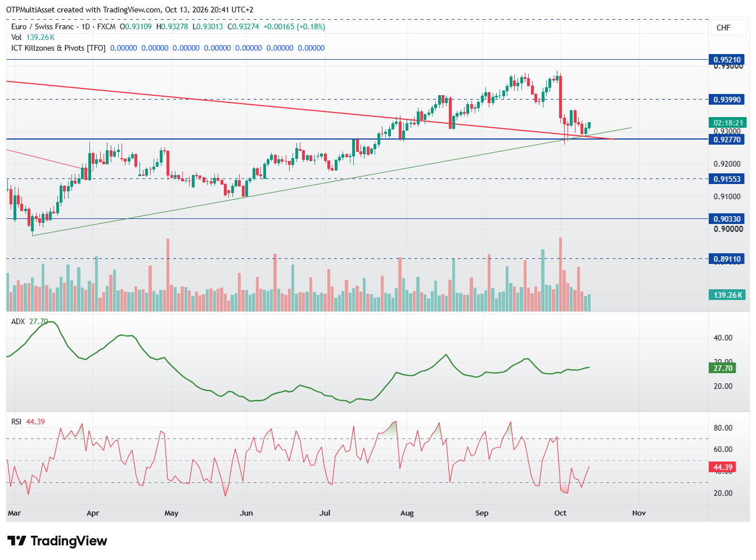756x560 pixels.
Task: Click the high price value H0.93278
Action: 172,26
